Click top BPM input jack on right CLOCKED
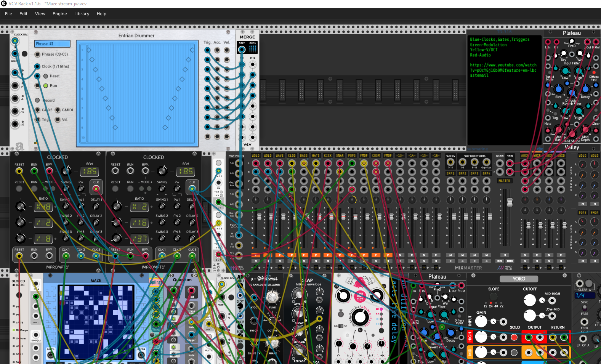Image resolution: width=601 pixels, height=364 pixels. (x=145, y=171)
